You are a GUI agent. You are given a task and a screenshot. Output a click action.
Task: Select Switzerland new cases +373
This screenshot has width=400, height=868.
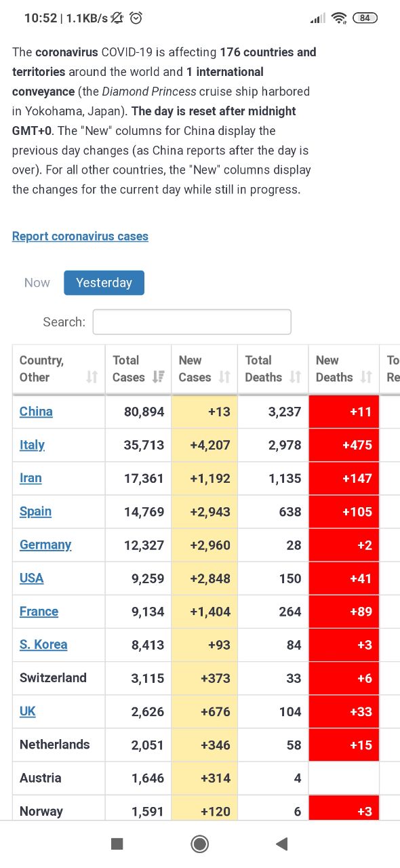pos(216,677)
